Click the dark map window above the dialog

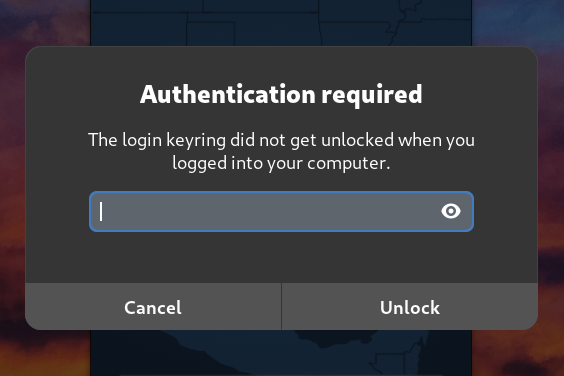tap(281, 23)
